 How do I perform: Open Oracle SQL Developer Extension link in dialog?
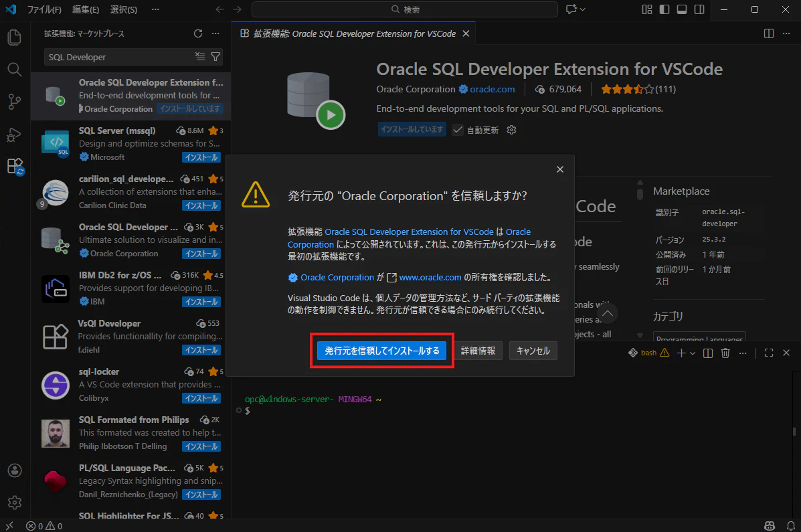409,232
